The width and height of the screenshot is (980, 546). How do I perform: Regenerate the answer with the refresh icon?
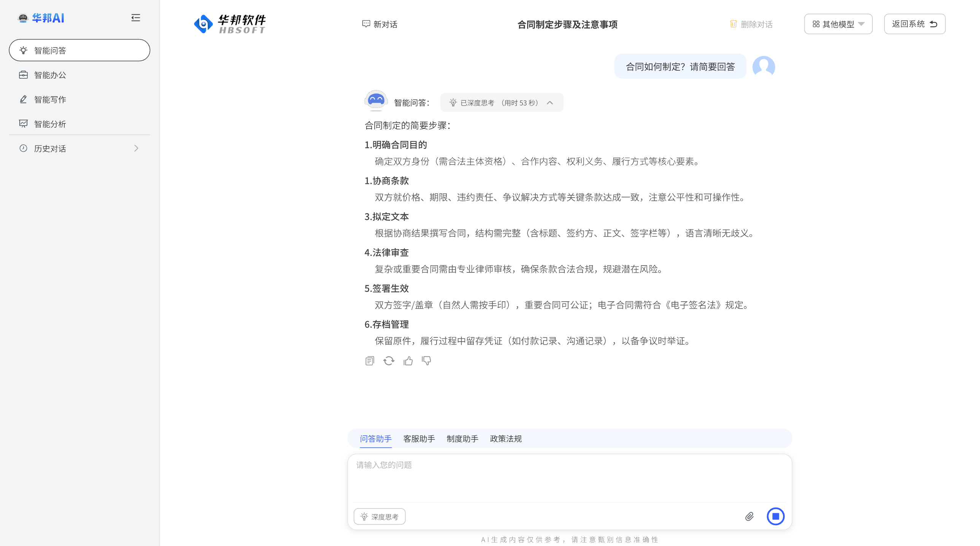pos(389,361)
